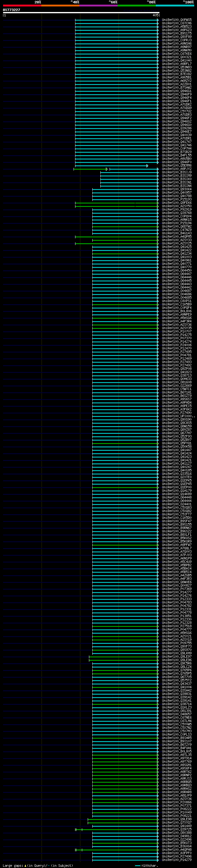Open the hit UniRef100_B9S1T5
The height and width of the screenshot is (868, 197).
pos(177,33)
